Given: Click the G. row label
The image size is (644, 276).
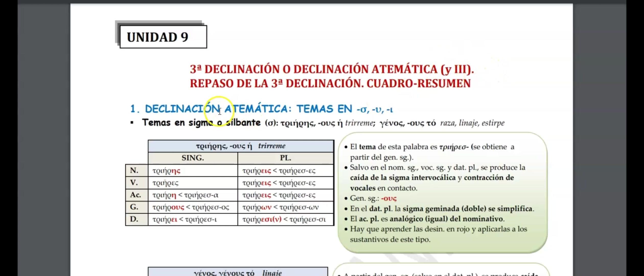Looking at the screenshot, I should click(x=134, y=207).
